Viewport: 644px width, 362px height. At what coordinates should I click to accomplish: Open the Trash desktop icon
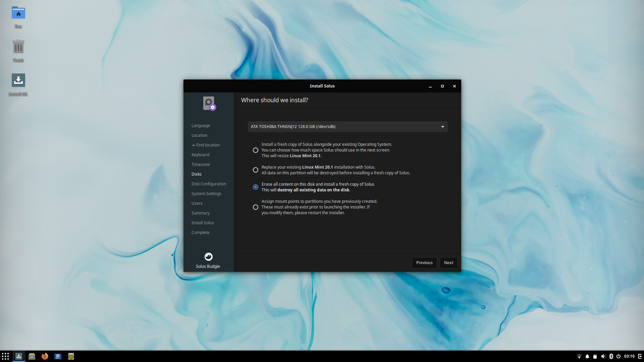(x=18, y=47)
